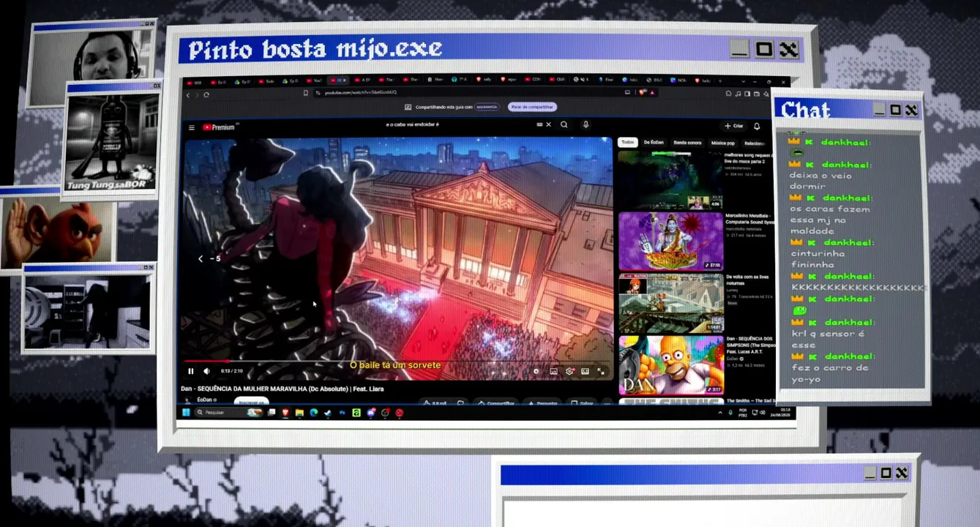Click the Tung Tung Sabor image window

click(x=112, y=139)
